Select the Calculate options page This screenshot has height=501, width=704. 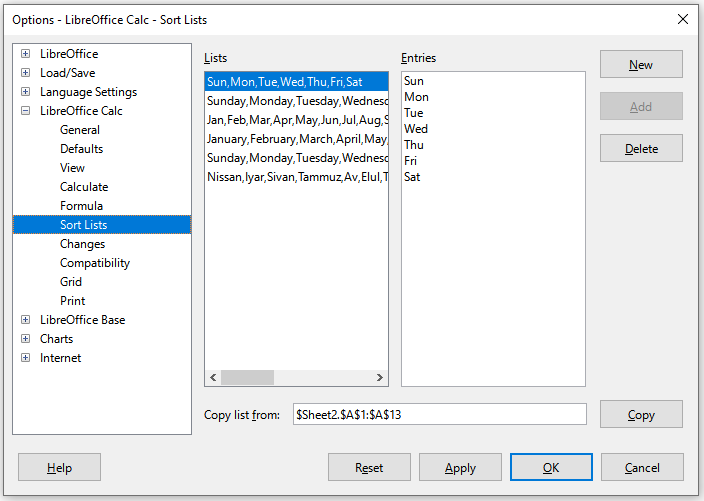tap(84, 187)
